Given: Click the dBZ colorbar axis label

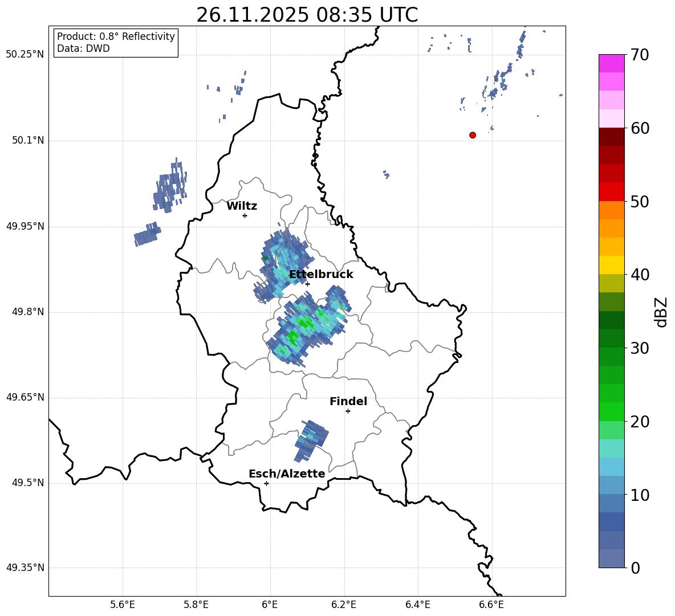Looking at the screenshot, I should (661, 312).
